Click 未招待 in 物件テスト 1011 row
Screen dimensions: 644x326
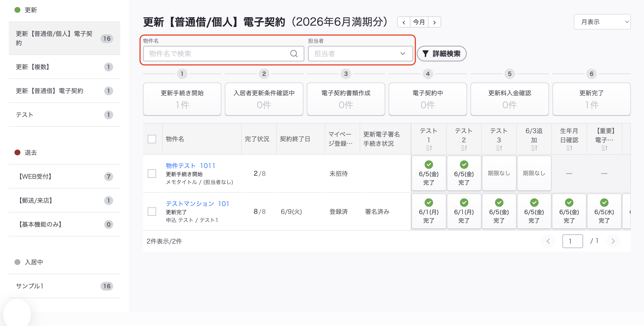click(338, 174)
